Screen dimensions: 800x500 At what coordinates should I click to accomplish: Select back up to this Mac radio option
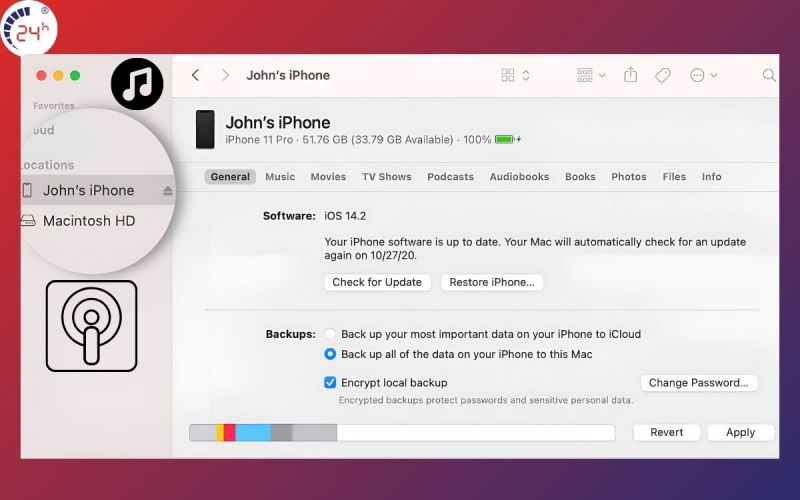point(330,354)
